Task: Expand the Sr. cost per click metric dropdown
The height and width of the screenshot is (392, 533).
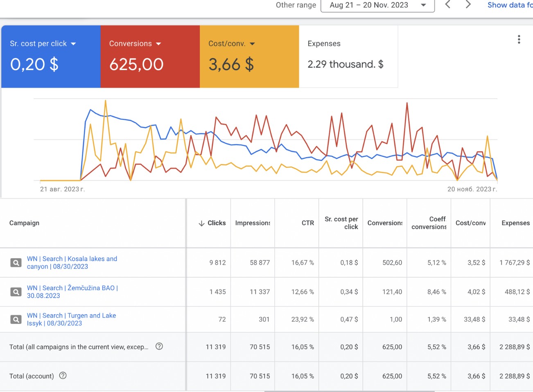Action: pyautogui.click(x=74, y=44)
